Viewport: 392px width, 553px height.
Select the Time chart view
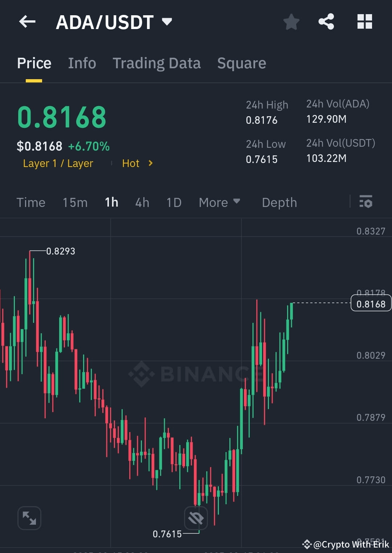31,202
